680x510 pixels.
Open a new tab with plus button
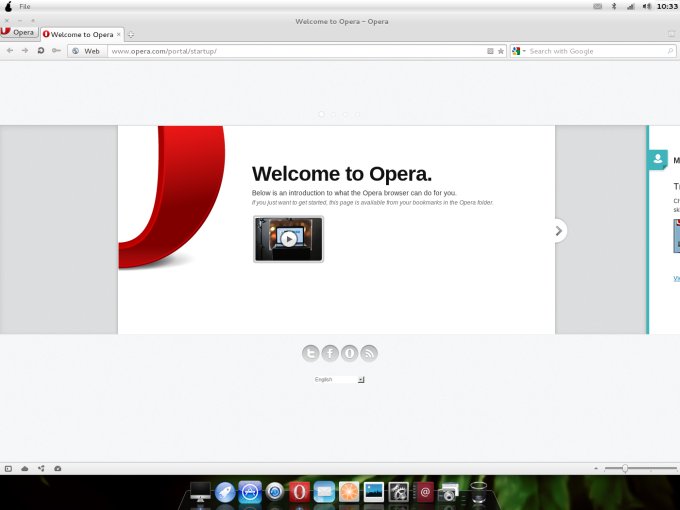click(x=131, y=34)
